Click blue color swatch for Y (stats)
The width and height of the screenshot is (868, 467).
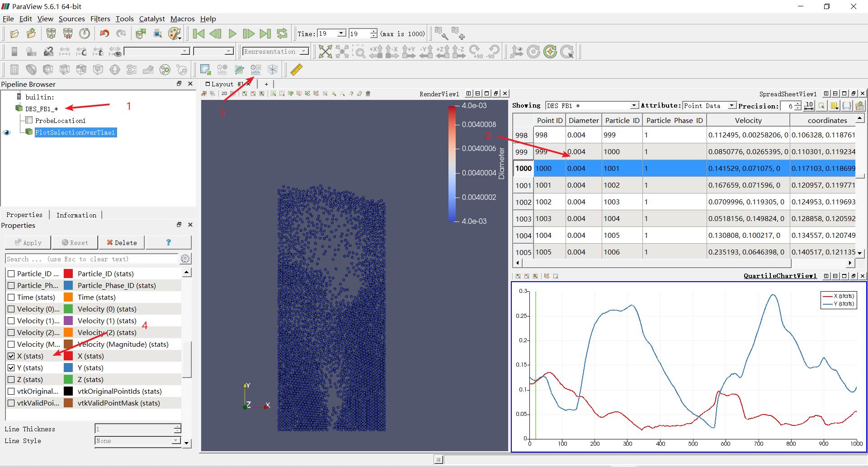click(68, 368)
